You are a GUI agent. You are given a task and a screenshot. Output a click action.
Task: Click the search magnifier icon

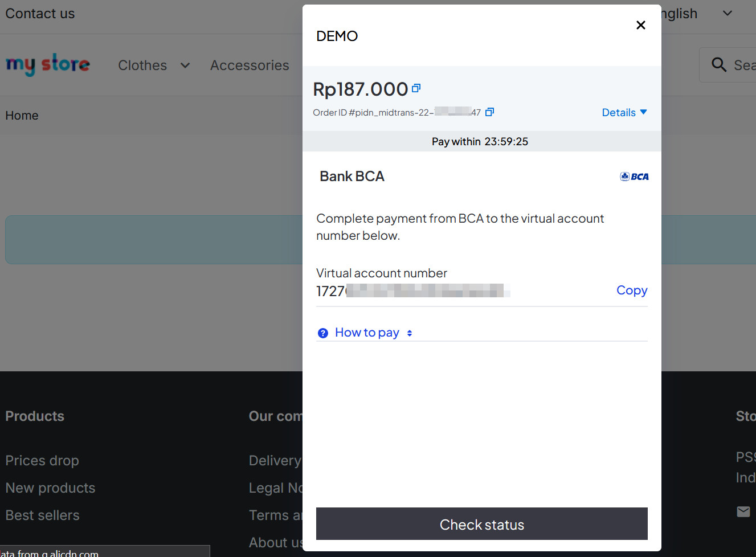719,65
